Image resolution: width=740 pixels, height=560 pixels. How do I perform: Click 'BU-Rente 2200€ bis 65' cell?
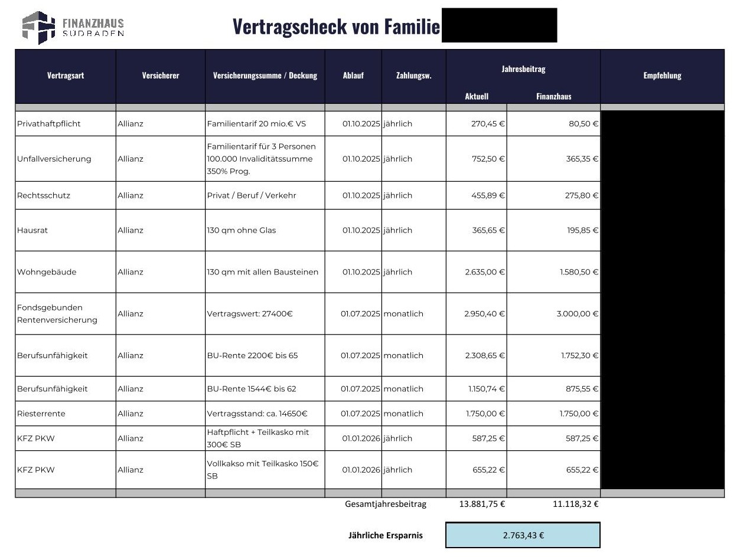(265, 355)
